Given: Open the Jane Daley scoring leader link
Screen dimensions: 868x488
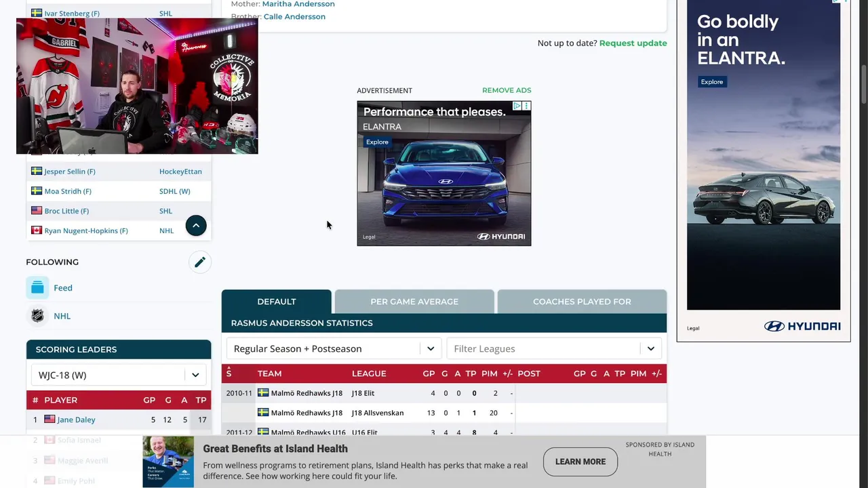Looking at the screenshot, I should click(x=76, y=420).
